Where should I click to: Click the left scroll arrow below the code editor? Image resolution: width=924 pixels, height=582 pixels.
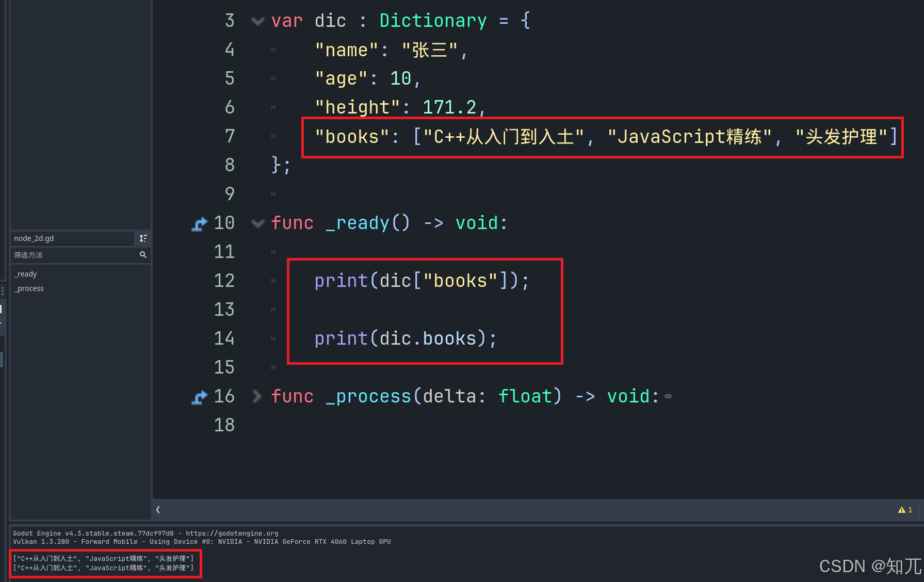click(158, 510)
